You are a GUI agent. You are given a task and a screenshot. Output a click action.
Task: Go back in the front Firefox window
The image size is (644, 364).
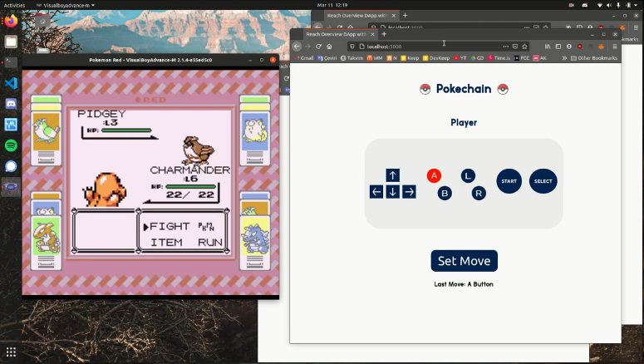297,47
